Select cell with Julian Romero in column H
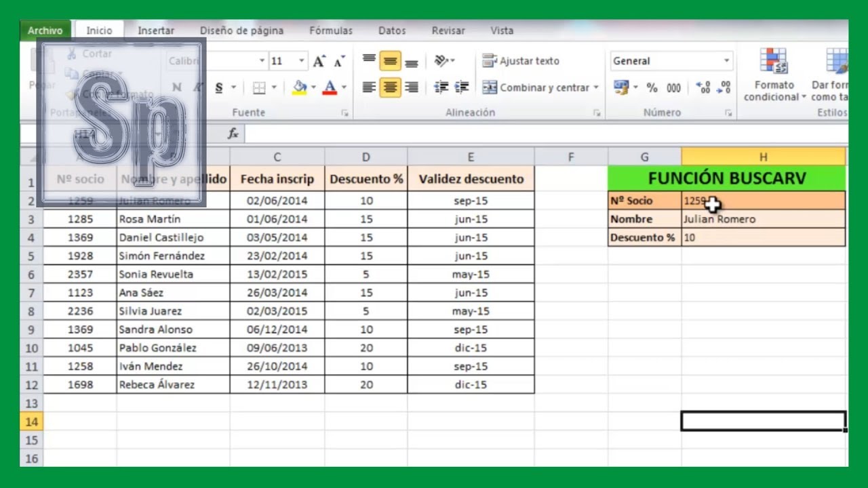 [764, 219]
